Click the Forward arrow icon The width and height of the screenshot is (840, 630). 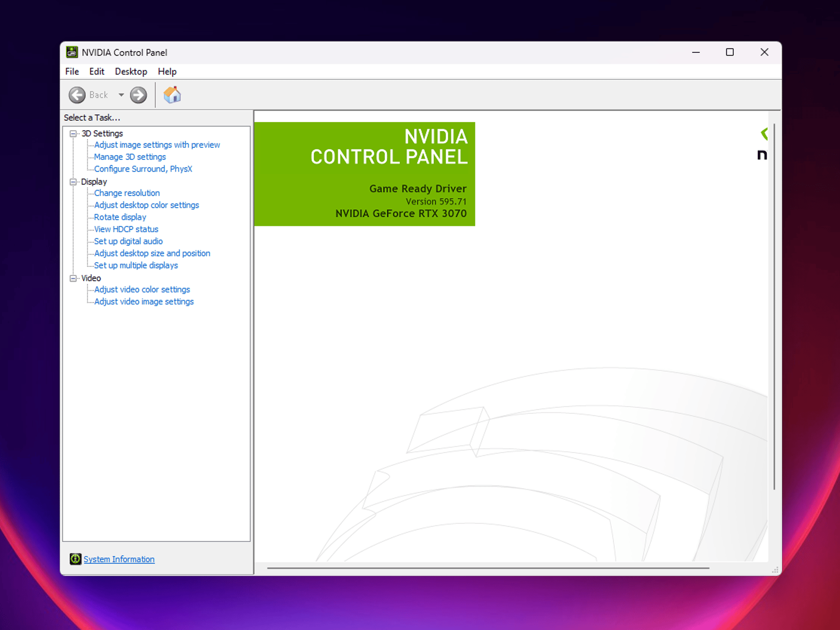[x=138, y=95]
